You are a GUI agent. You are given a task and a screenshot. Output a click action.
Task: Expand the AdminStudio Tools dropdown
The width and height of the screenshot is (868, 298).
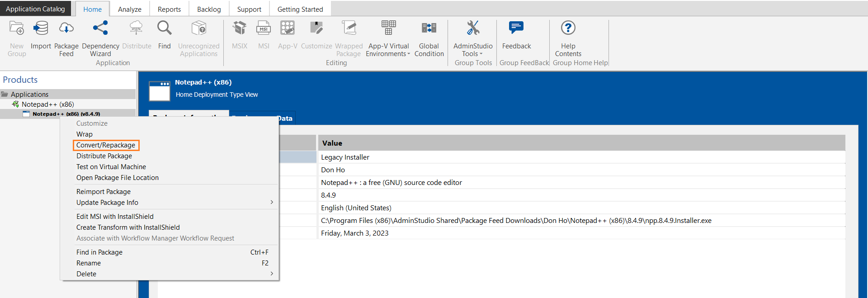click(473, 50)
